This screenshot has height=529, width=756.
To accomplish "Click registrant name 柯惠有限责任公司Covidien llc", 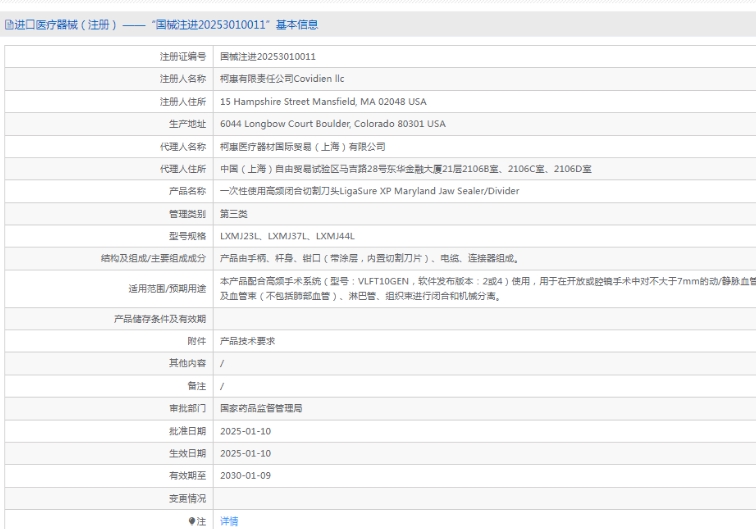I will tap(282, 79).
